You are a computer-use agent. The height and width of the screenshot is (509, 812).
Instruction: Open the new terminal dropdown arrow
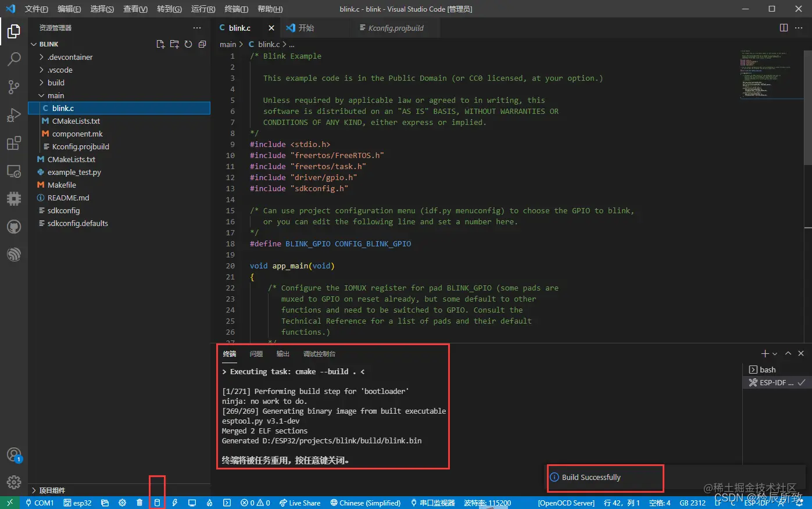(x=775, y=354)
